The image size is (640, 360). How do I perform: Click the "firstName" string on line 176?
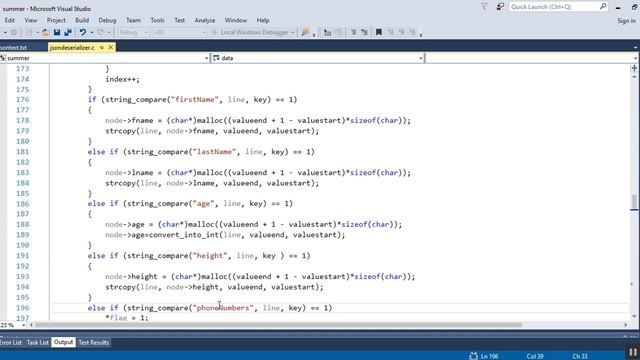click(x=195, y=100)
